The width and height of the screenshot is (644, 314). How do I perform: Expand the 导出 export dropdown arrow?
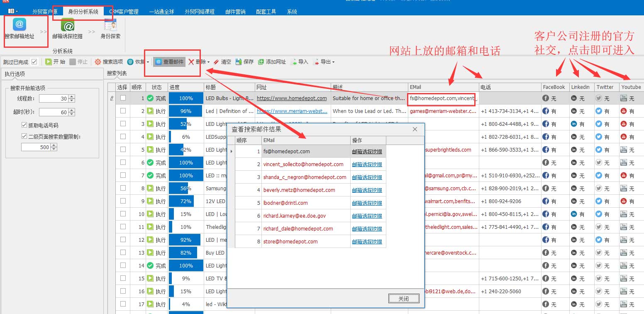pos(333,62)
